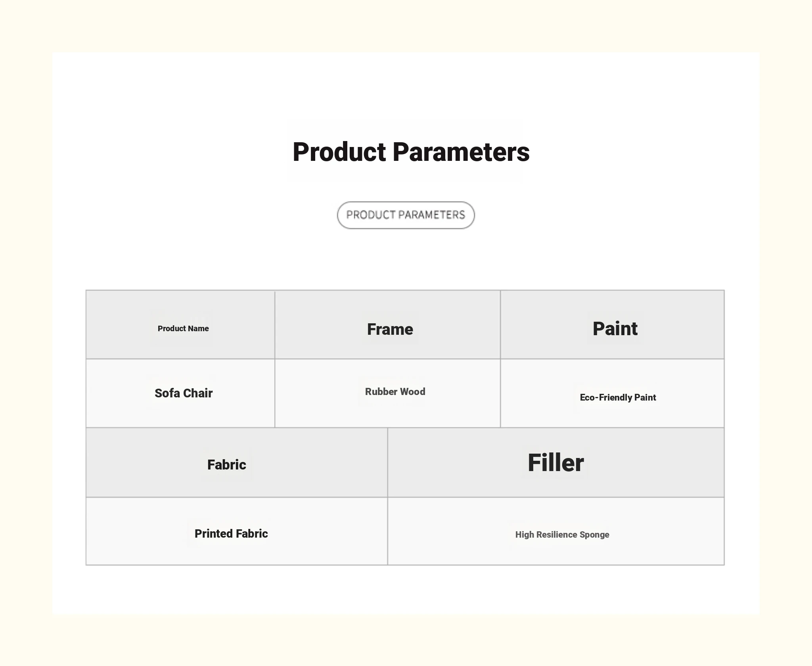Click the Eco-Friendly Paint cell

[617, 397]
